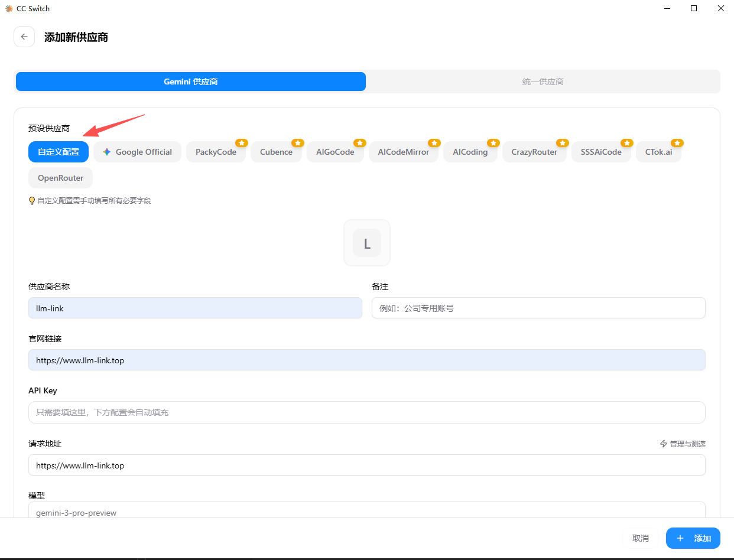Choose the SSSAiCode preset
The width and height of the screenshot is (734, 560).
pos(601,152)
